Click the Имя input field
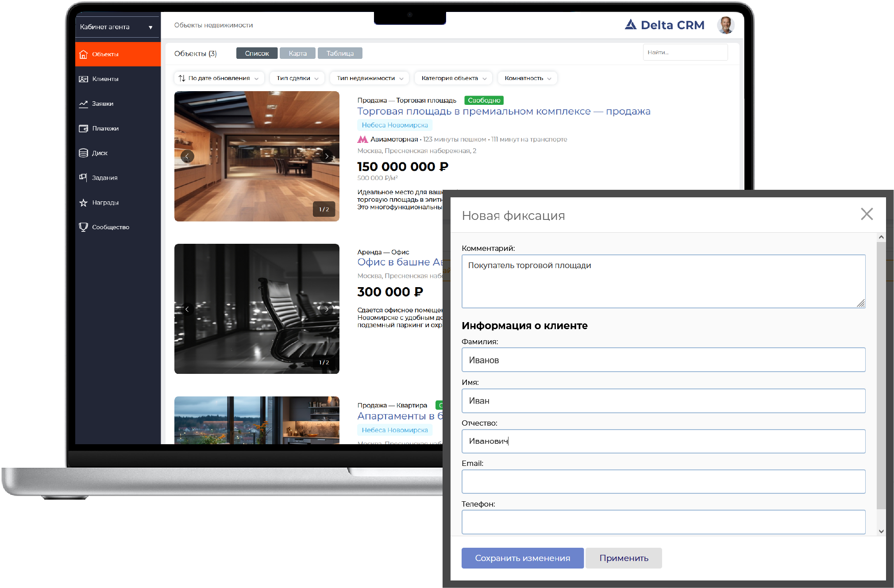Screen dimensions: 894x588 (x=663, y=401)
